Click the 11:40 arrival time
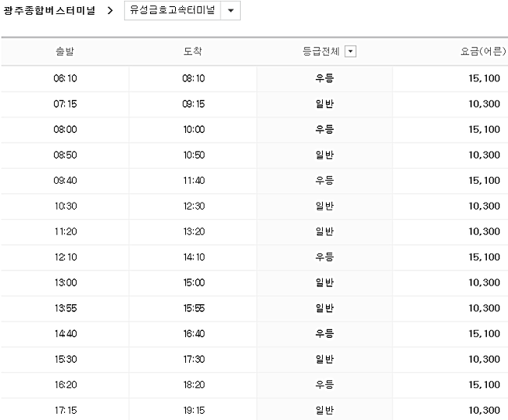508x420 pixels. 194,181
